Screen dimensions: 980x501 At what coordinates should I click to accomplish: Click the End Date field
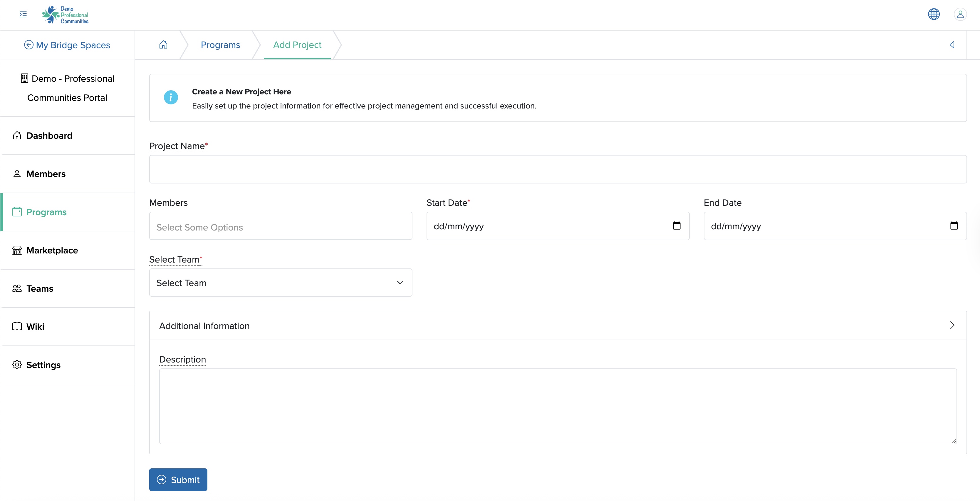pyautogui.click(x=835, y=226)
